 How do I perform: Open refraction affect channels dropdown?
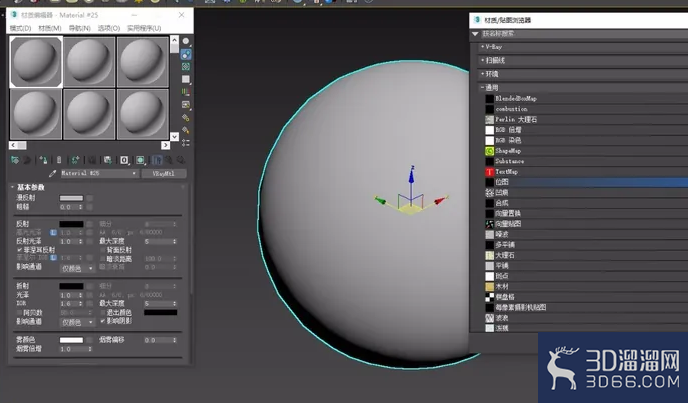click(77, 322)
